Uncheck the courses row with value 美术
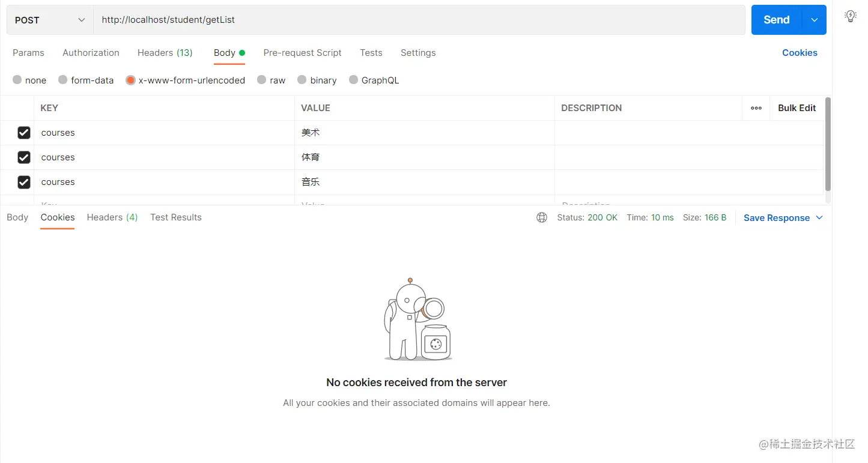 coord(23,133)
